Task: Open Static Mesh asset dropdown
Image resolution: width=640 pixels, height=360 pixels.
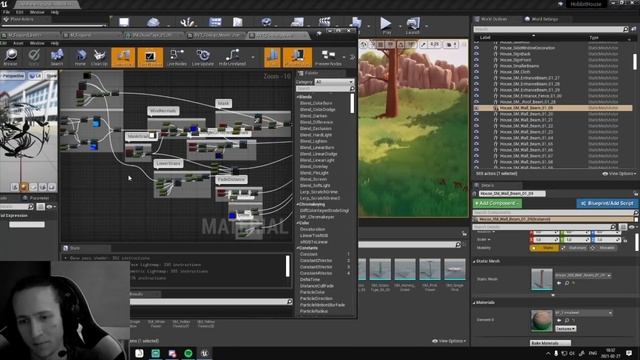Action: click(583, 276)
